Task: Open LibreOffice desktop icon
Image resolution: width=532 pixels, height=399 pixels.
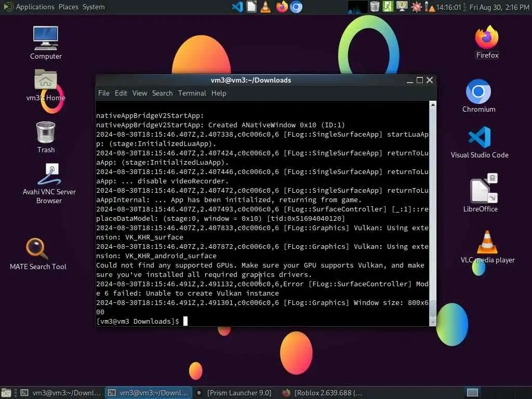Action: coord(481,193)
